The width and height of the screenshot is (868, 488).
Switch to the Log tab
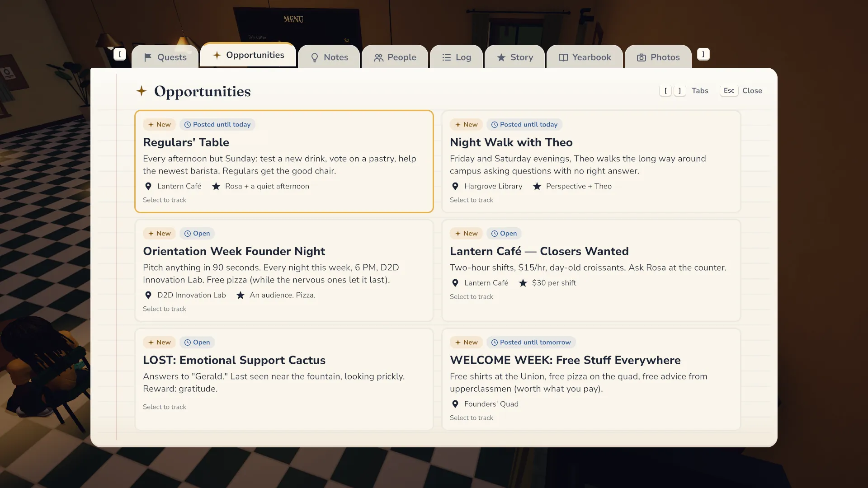pos(457,57)
